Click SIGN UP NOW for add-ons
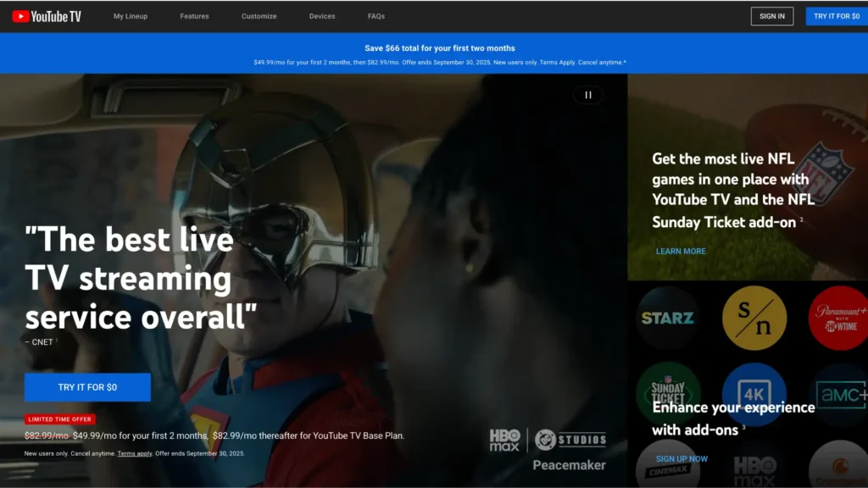This screenshot has height=488, width=868. (682, 459)
